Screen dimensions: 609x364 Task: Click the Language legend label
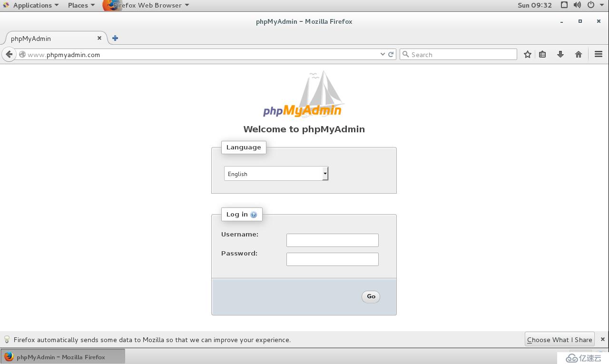point(244,147)
